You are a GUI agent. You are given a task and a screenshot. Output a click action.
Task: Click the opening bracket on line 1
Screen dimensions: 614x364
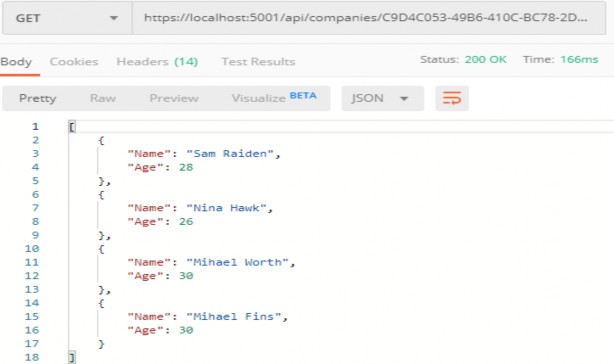(72, 126)
